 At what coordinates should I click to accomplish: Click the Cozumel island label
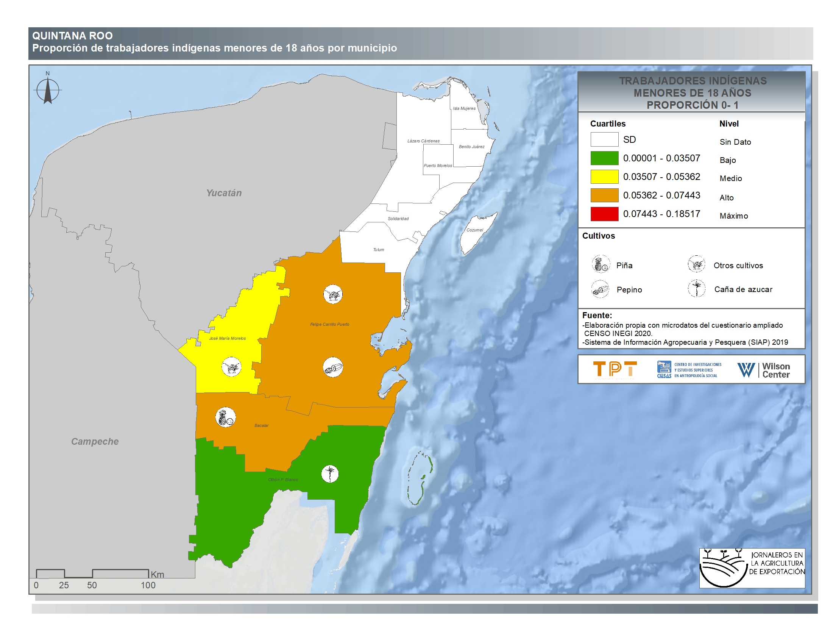474,230
